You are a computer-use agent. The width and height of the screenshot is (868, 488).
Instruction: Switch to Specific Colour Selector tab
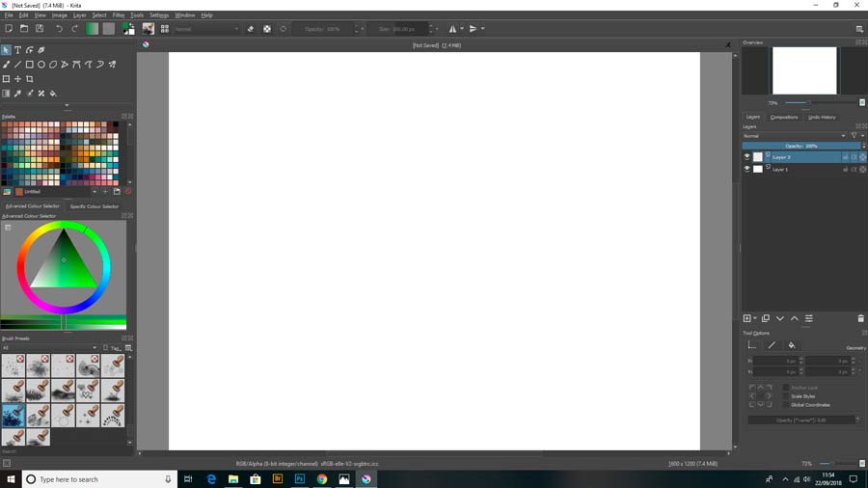(x=95, y=206)
